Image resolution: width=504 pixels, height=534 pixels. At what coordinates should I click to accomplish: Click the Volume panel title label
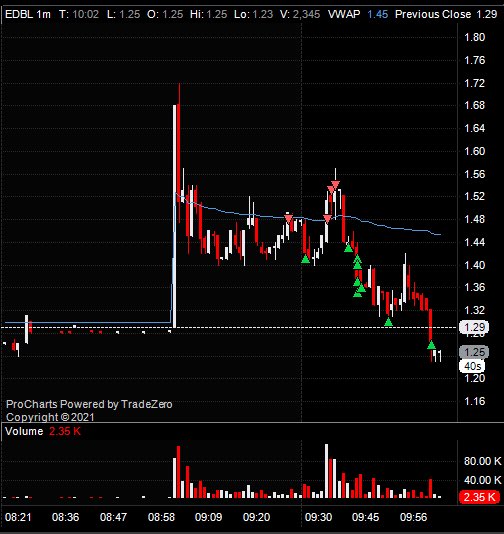[24, 431]
